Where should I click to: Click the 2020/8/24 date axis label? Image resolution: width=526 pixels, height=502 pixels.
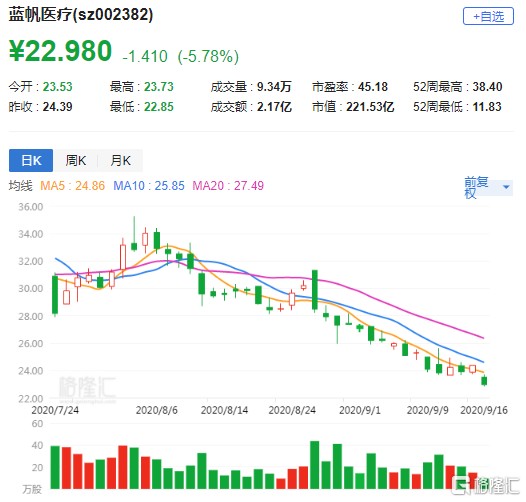tap(292, 410)
